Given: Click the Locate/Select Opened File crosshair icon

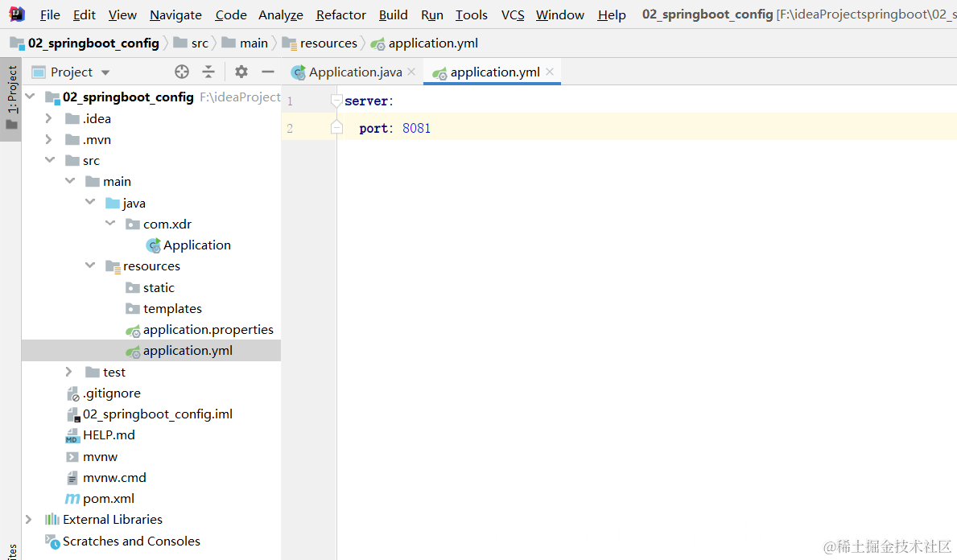Looking at the screenshot, I should [182, 72].
